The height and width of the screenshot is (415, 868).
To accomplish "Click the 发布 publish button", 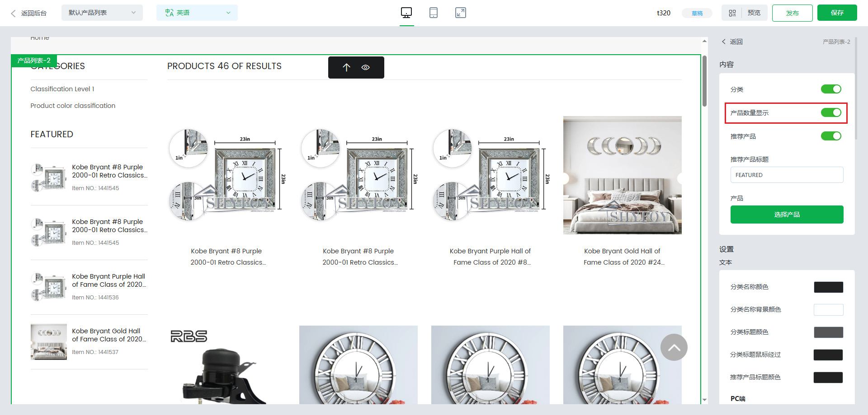I will coord(792,13).
